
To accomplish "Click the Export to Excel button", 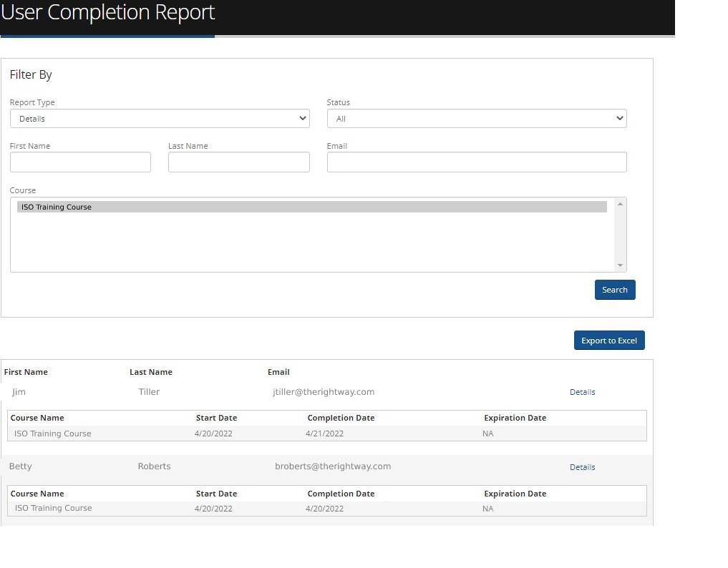I will coord(608,341).
